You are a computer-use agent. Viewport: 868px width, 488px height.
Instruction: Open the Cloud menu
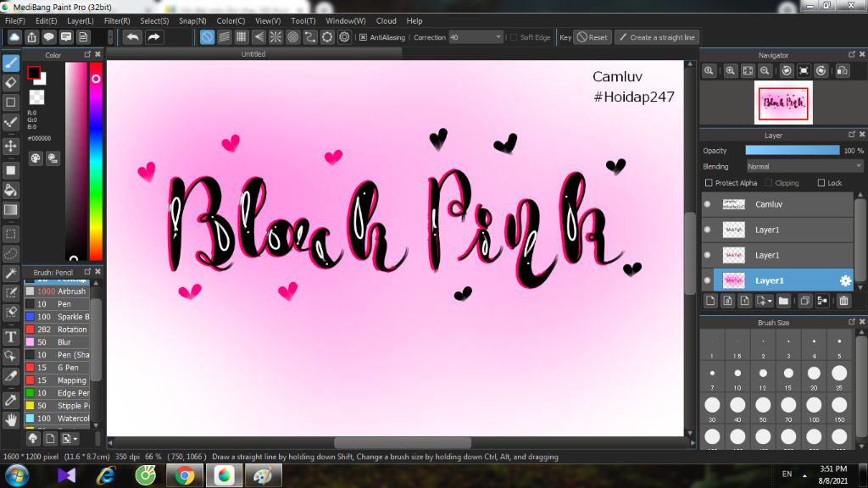(x=386, y=20)
